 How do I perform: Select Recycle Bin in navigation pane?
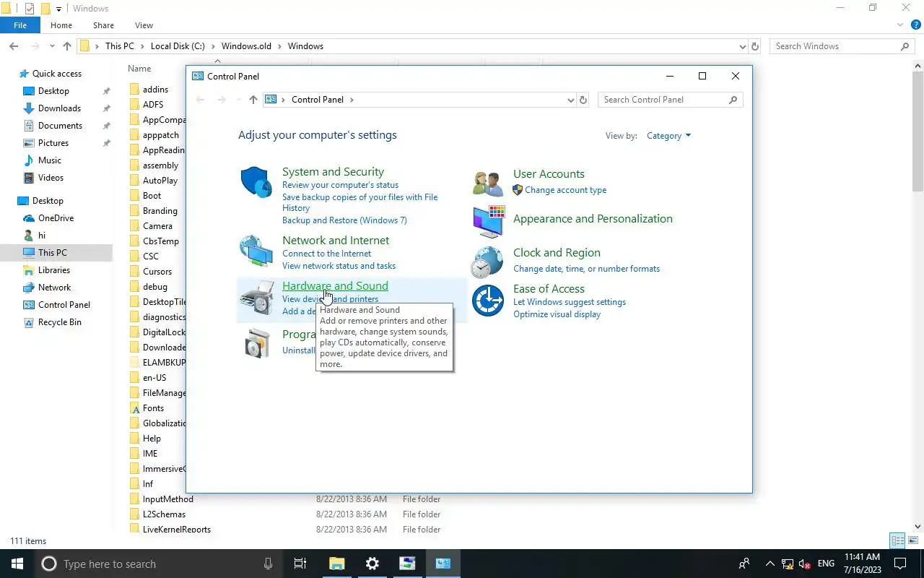pyautogui.click(x=59, y=322)
